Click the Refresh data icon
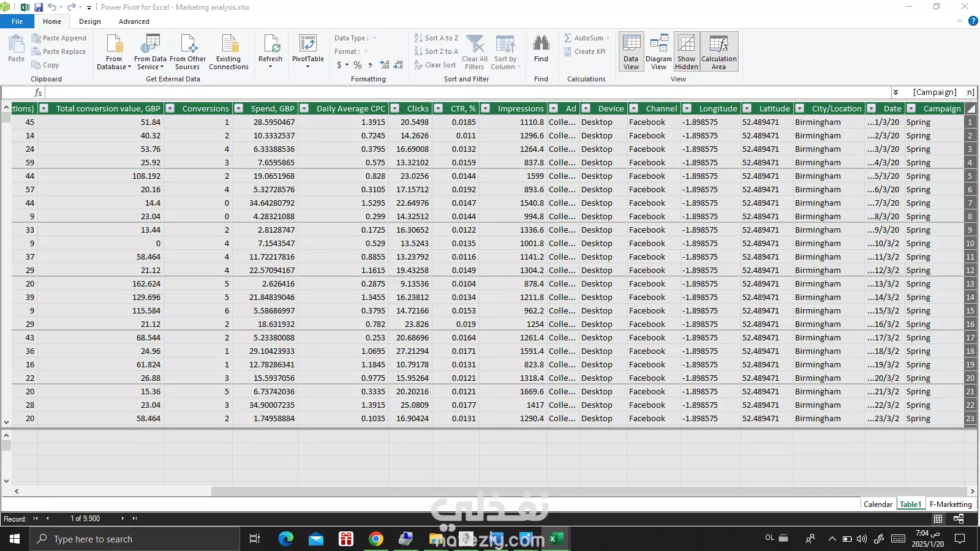The image size is (980, 551). [270, 51]
